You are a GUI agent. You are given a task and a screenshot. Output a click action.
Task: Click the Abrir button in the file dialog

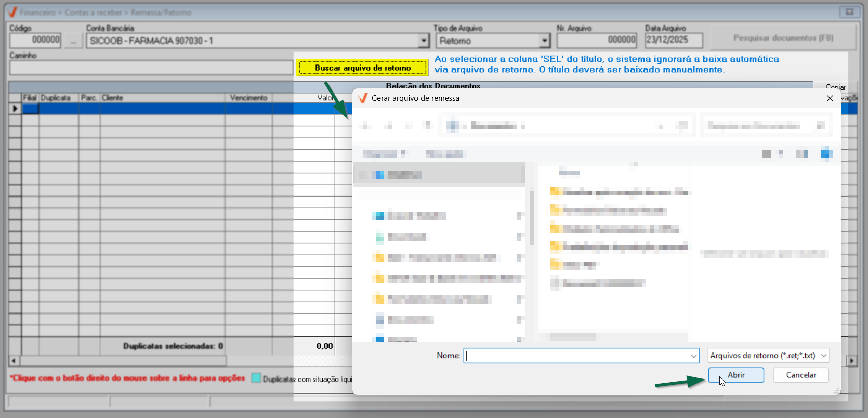(x=736, y=375)
